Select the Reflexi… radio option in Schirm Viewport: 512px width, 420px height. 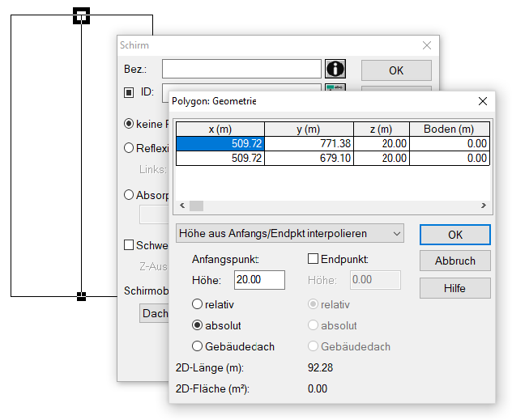point(129,148)
